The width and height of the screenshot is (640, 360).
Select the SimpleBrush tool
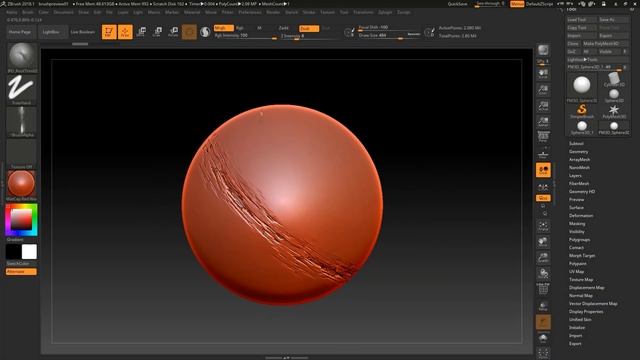[582, 111]
